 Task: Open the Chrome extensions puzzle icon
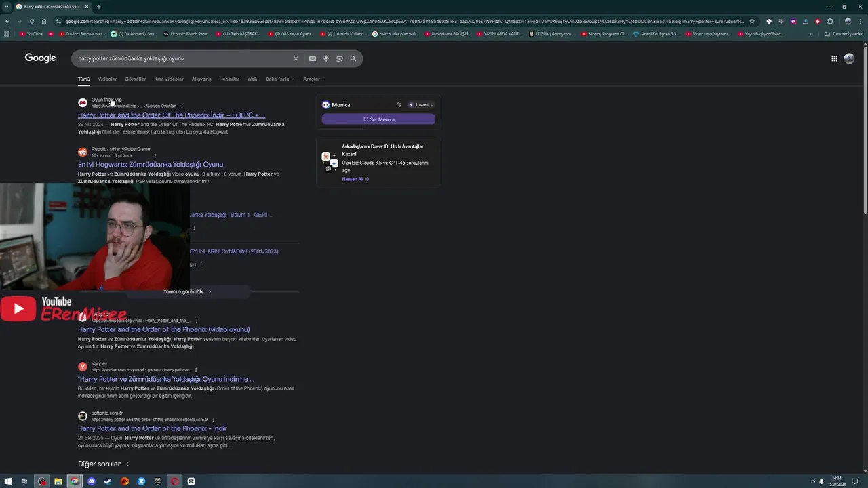pyautogui.click(x=829, y=21)
